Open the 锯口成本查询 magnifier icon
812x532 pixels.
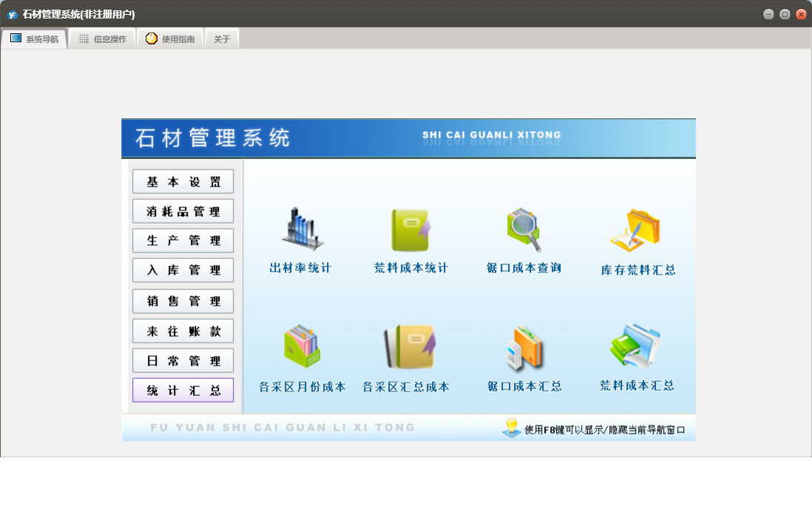[524, 229]
